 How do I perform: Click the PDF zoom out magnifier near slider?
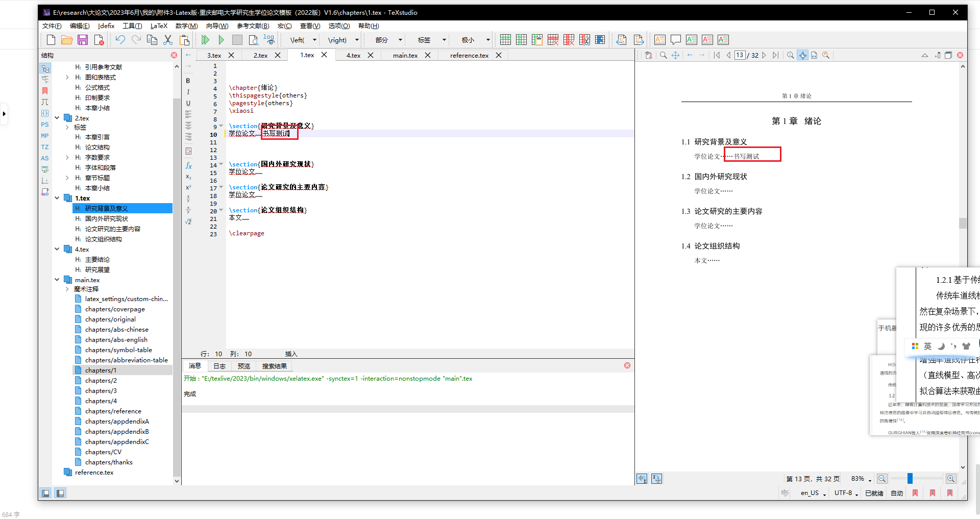881,479
